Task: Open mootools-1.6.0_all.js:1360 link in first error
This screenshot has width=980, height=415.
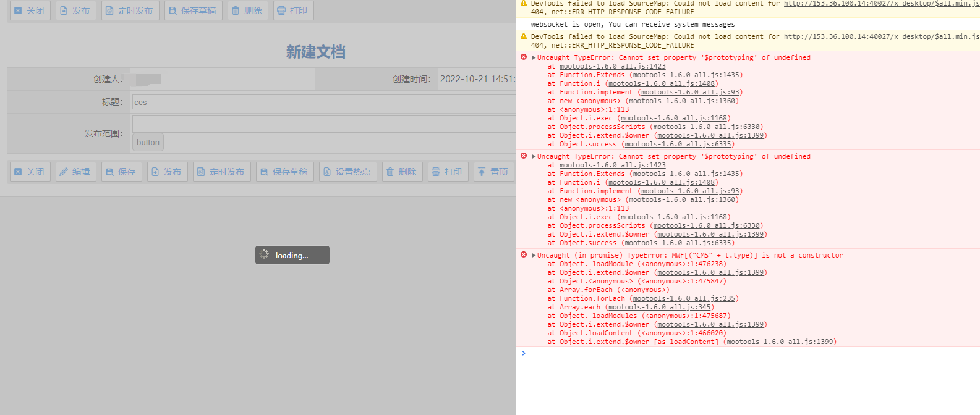Action: (682, 101)
